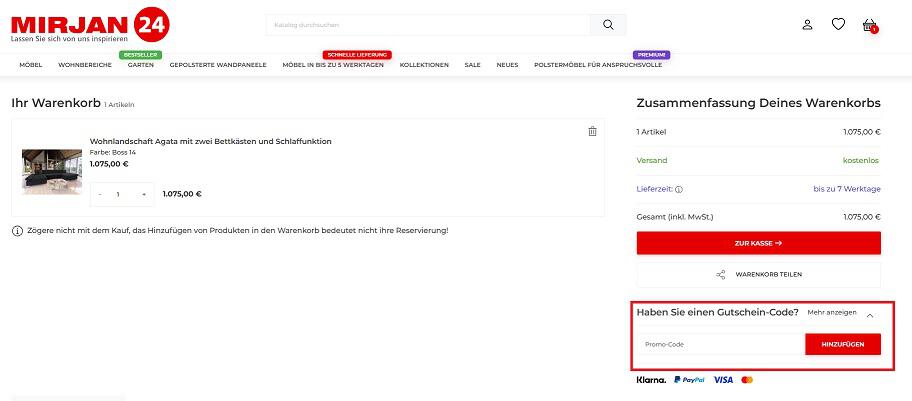
Task: Open Polstermöbel für Anspruchsvolle menu
Action: (598, 65)
